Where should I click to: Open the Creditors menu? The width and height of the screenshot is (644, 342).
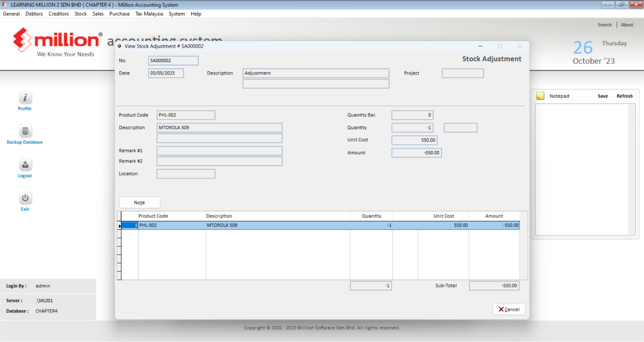[x=59, y=14]
